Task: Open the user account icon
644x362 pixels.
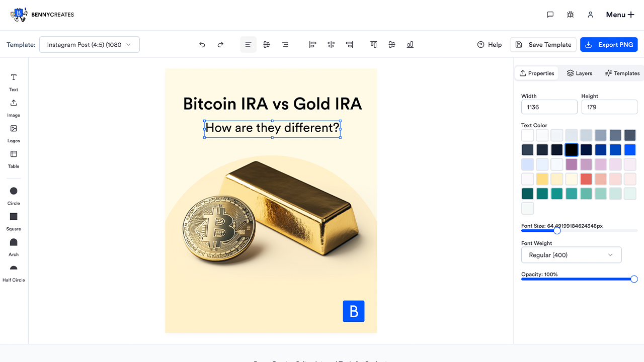Action: (x=591, y=15)
